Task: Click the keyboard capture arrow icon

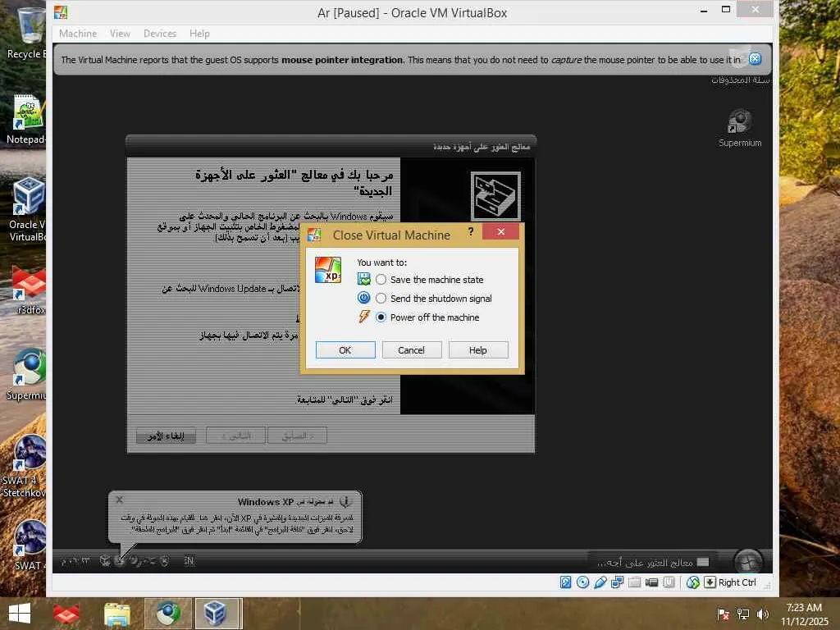Action: tap(710, 582)
